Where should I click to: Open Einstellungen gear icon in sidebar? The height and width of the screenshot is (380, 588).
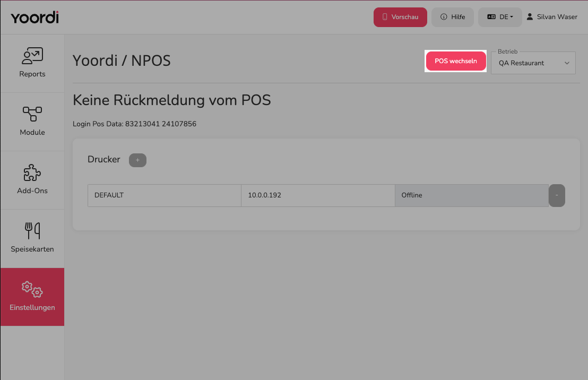tap(32, 289)
